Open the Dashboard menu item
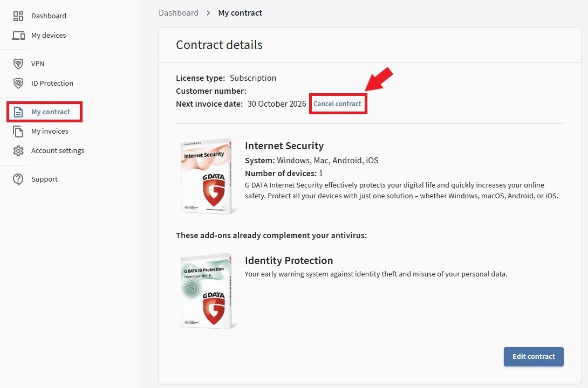The height and width of the screenshot is (388, 588). pos(49,16)
